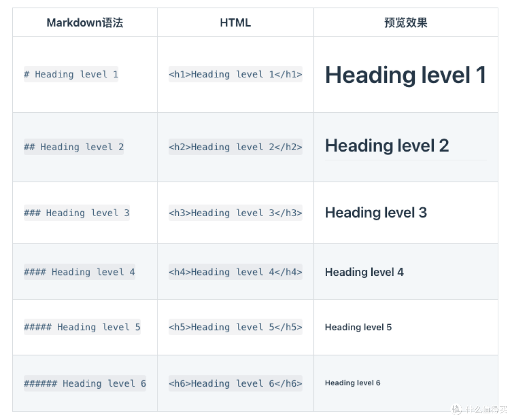Click the '###### Heading level 6' code snippet
This screenshot has width=512, height=420.
pyautogui.click(x=85, y=383)
